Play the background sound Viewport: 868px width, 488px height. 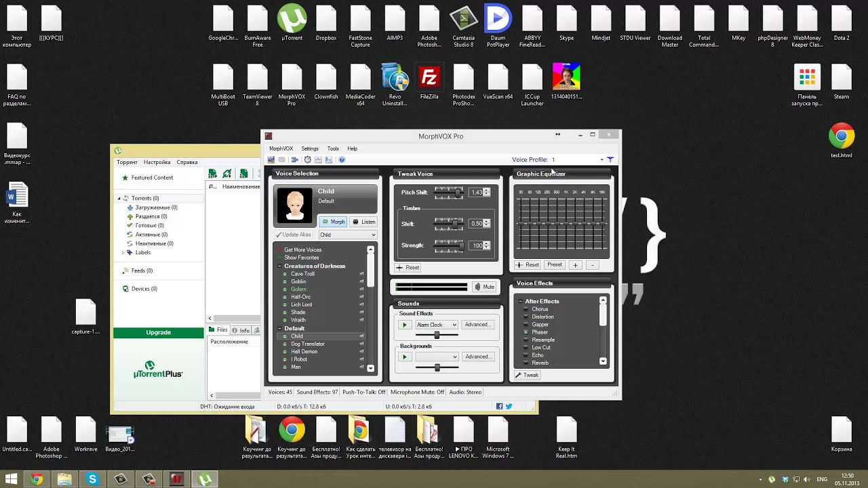[x=404, y=357]
